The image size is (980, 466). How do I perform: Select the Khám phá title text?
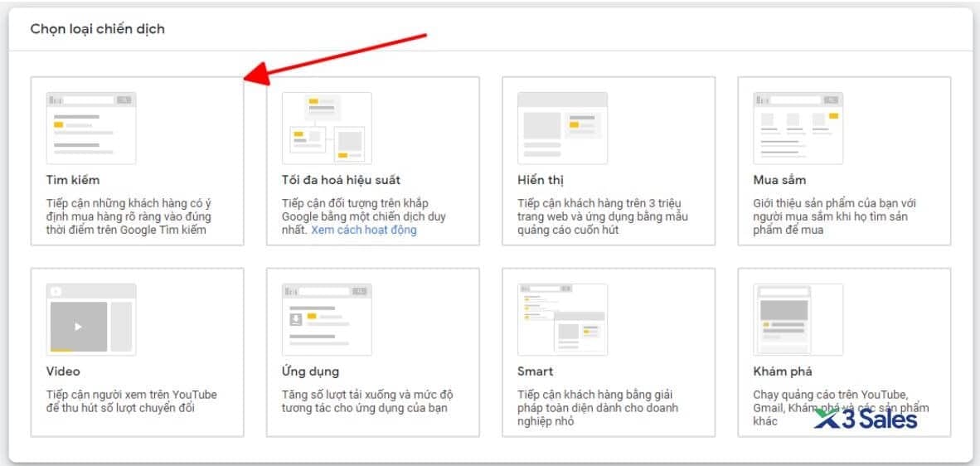pos(783,371)
